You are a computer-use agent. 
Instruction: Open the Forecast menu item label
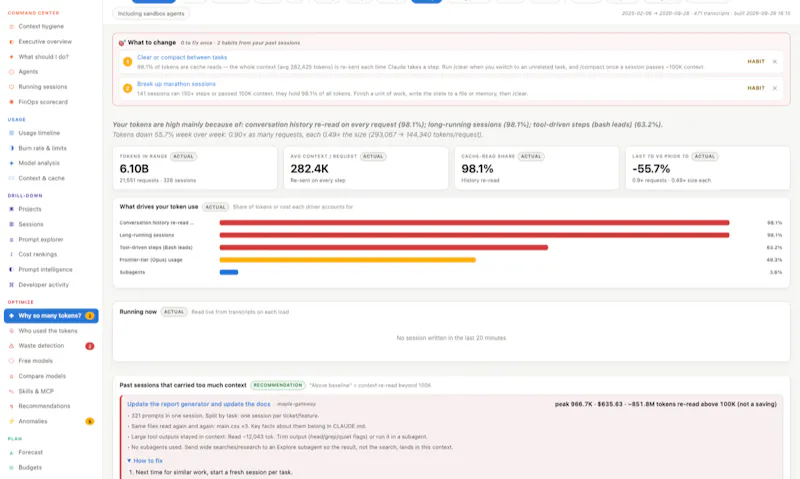pos(31,452)
